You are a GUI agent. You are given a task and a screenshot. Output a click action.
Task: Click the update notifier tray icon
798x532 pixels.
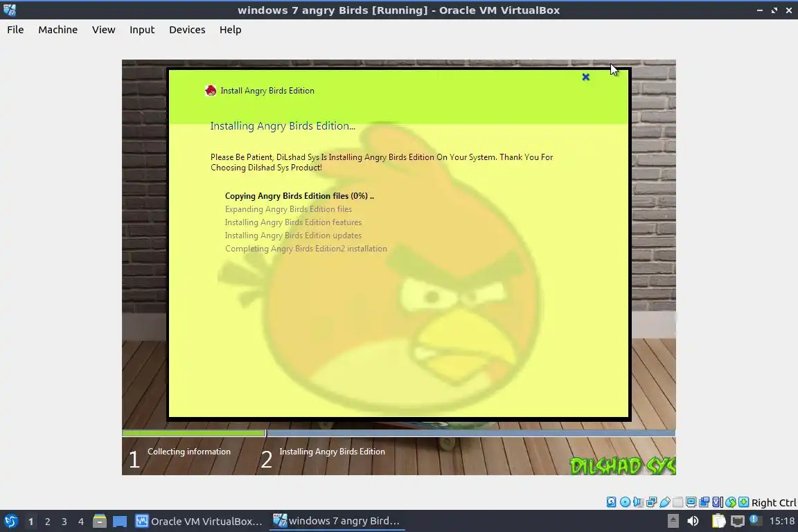[755, 520]
